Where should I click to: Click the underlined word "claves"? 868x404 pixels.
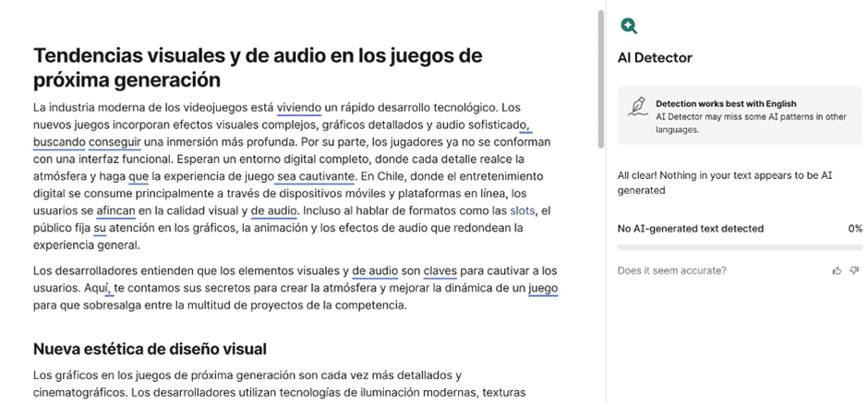(x=440, y=270)
